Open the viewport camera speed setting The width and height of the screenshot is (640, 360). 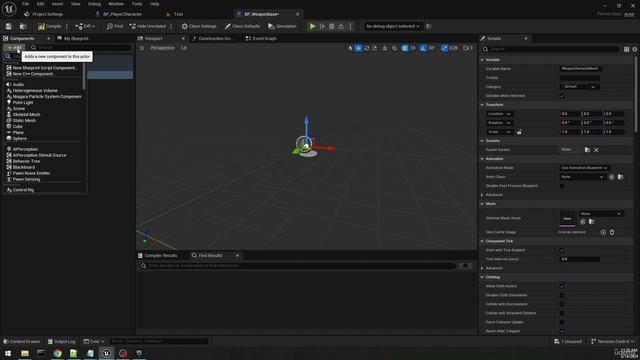(468, 48)
